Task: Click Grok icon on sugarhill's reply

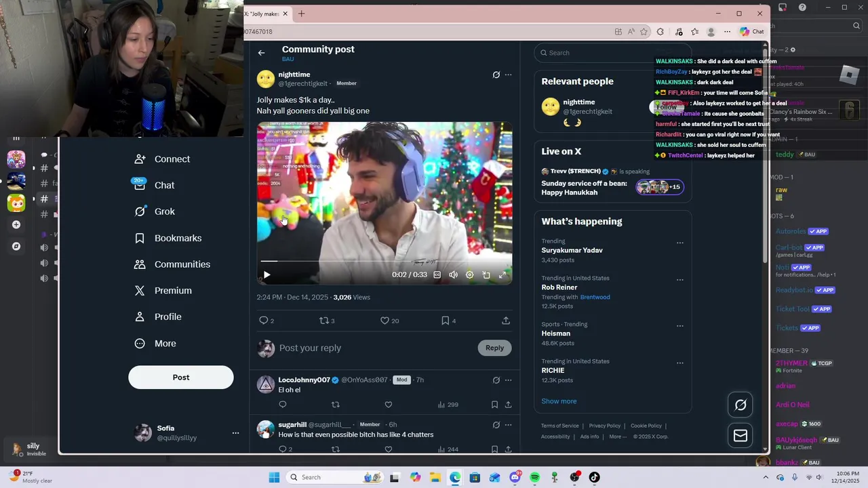Action: click(x=496, y=425)
